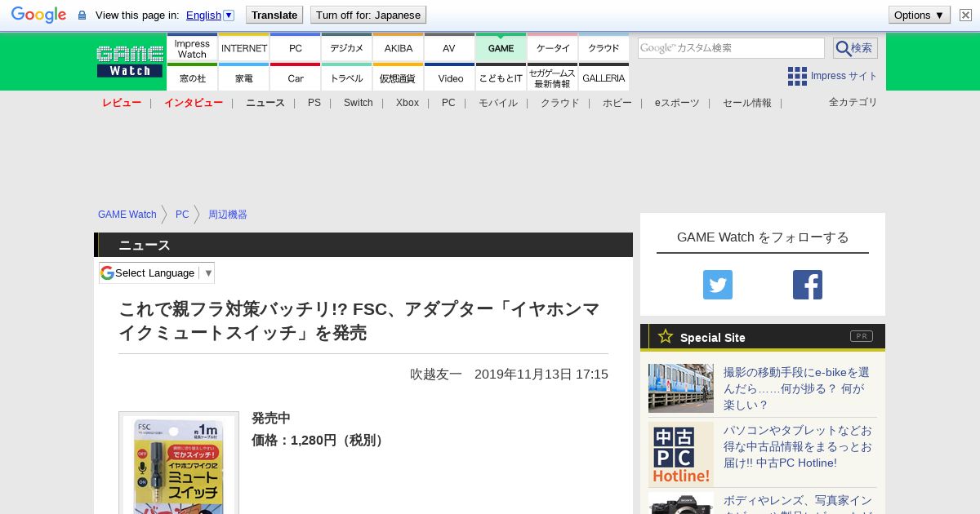980x514 pixels.
Task: Close the Google translate bar
Action: [x=965, y=15]
